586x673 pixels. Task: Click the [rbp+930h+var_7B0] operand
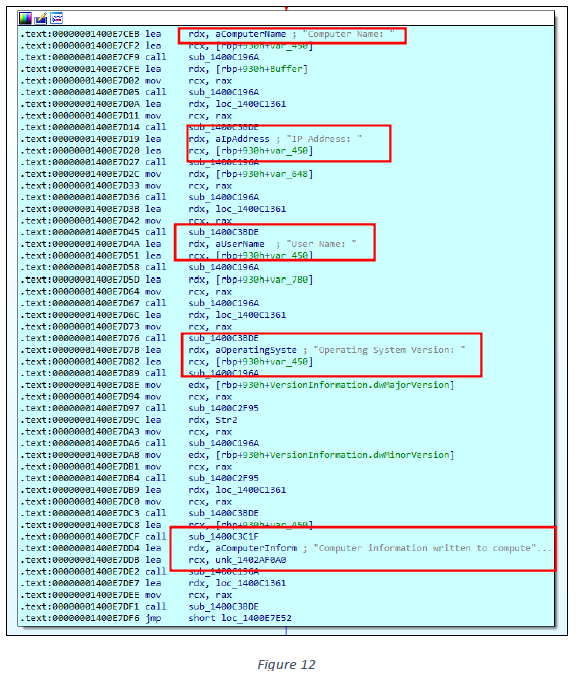pos(264,280)
